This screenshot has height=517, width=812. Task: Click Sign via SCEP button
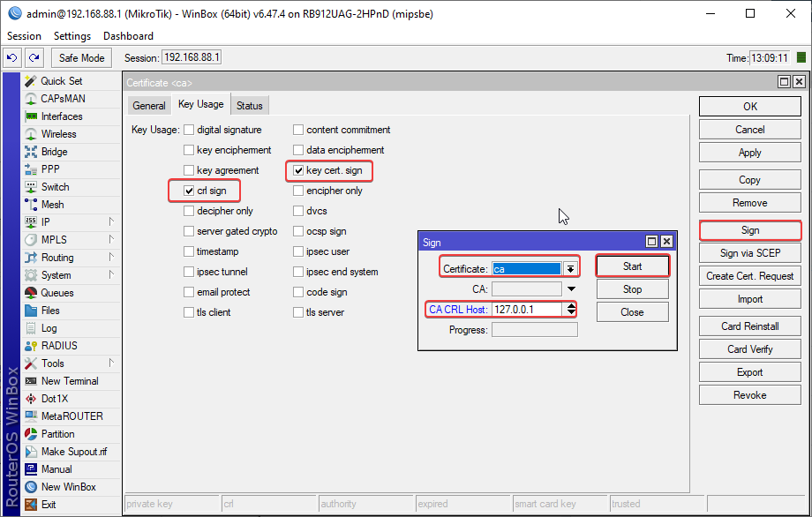click(750, 253)
